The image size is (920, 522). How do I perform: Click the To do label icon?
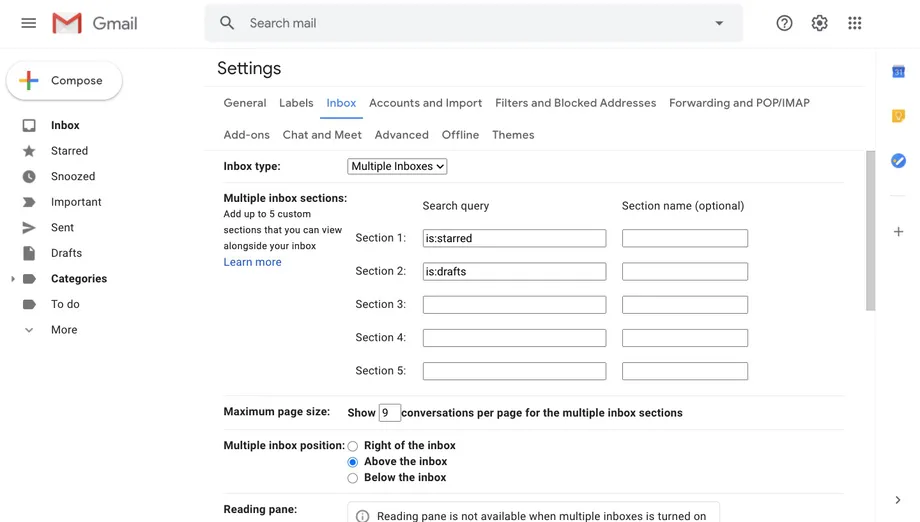29,304
